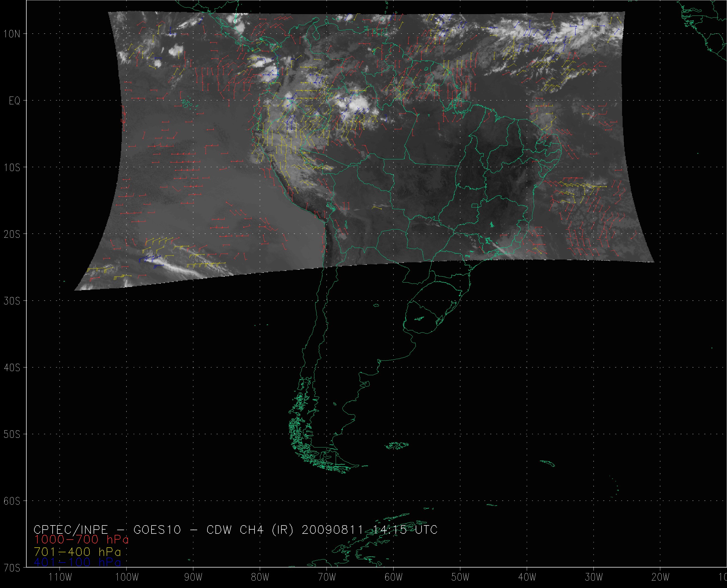
Task: Click the 110W longitude axis label
Action: [x=60, y=577]
